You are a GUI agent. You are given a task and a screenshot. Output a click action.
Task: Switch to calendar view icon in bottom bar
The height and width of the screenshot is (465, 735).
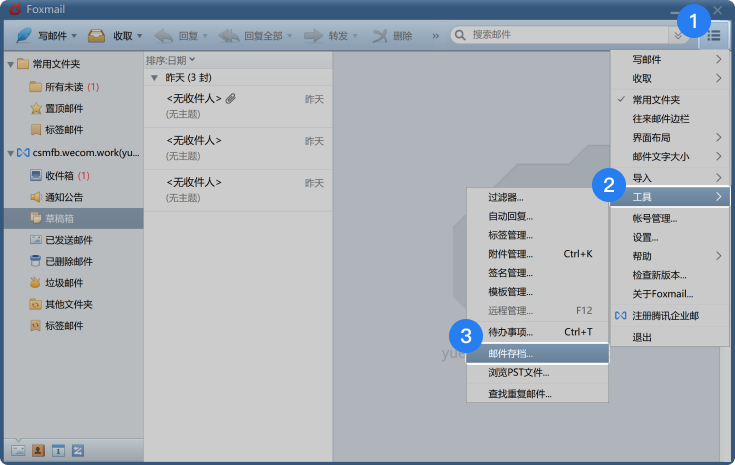pos(58,451)
